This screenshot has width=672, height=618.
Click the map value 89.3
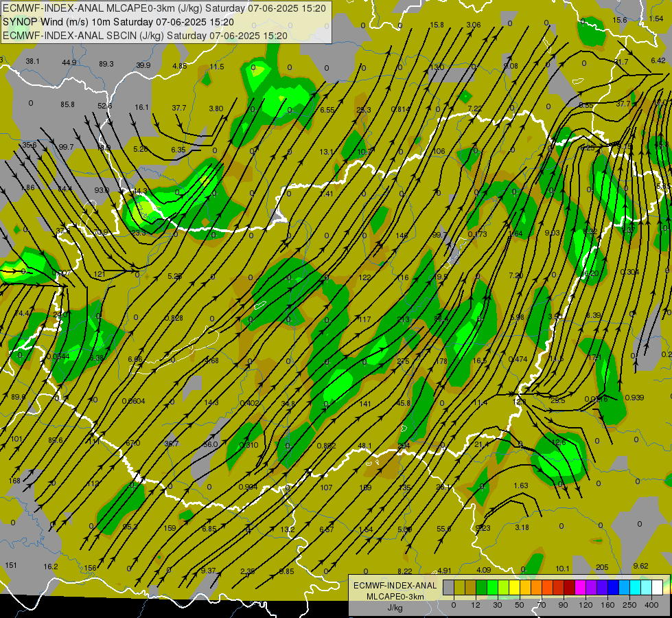coord(106,64)
